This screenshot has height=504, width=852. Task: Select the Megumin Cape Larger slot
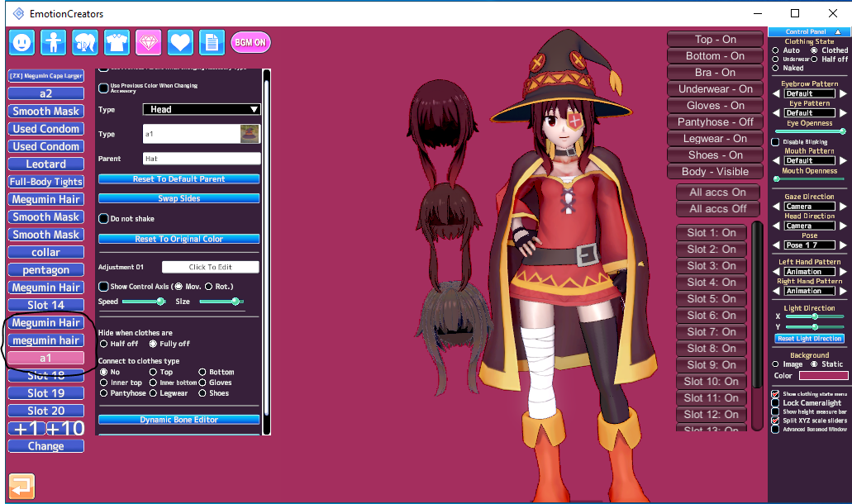46,76
